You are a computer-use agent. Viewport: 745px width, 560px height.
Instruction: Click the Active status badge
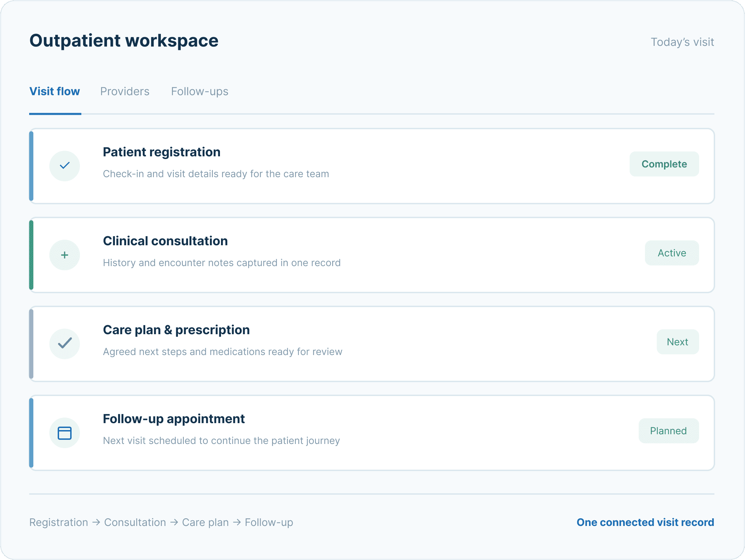(672, 253)
